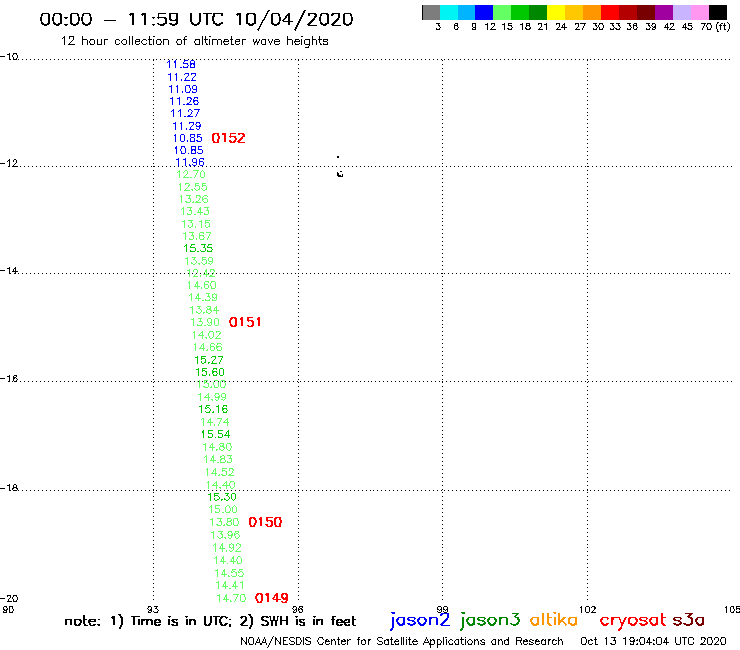Image resolution: width=740 pixels, height=650 pixels.
Task: Click wave height value 13.90
Action: tap(205, 322)
